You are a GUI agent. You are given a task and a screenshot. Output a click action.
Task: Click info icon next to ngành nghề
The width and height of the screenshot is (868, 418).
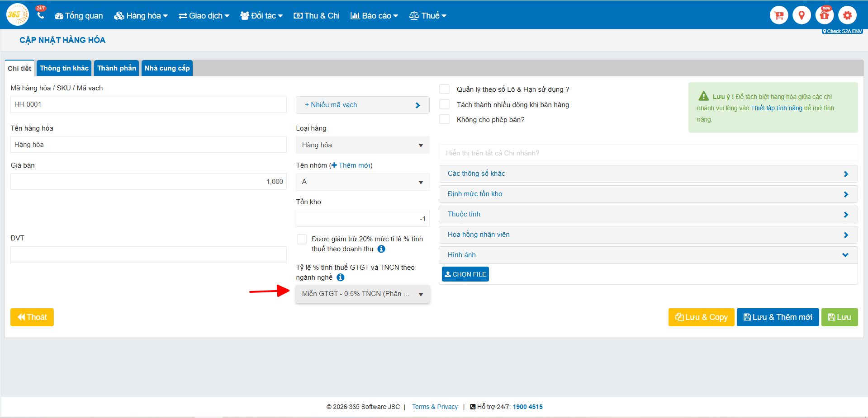(341, 277)
